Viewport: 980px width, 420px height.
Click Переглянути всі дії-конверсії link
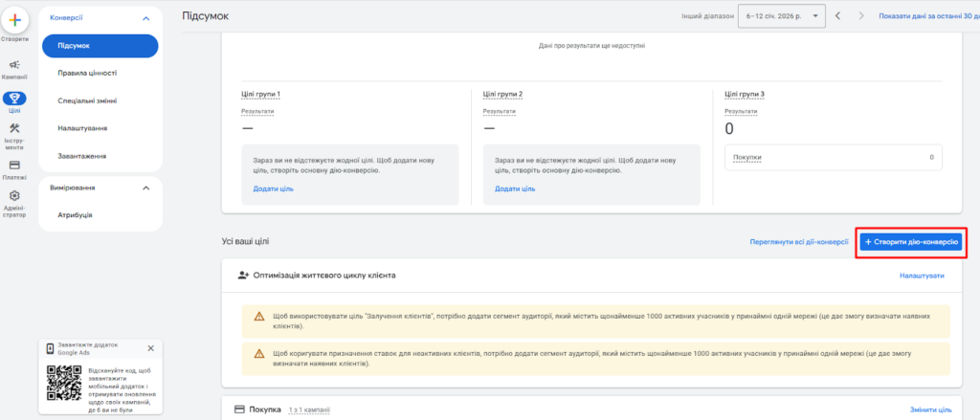[x=798, y=242]
